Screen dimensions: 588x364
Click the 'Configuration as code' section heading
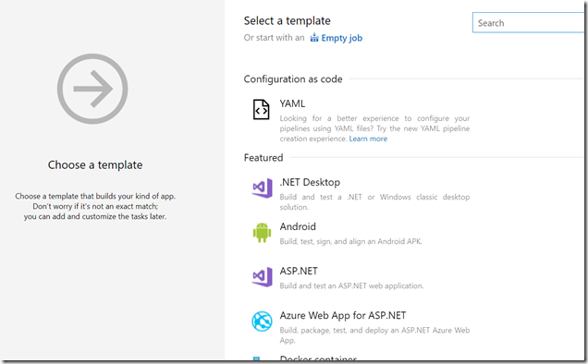(x=293, y=79)
